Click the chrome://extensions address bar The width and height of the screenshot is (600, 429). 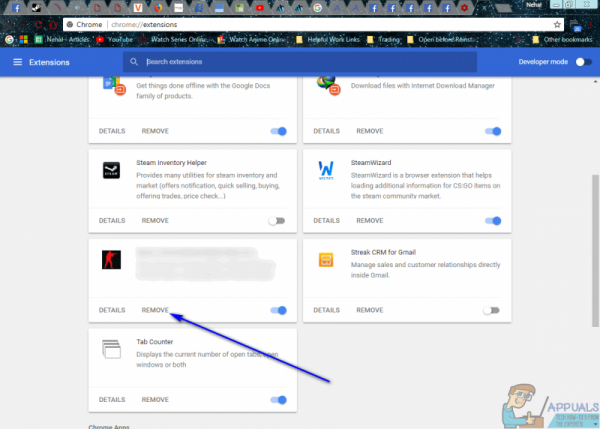click(313, 24)
